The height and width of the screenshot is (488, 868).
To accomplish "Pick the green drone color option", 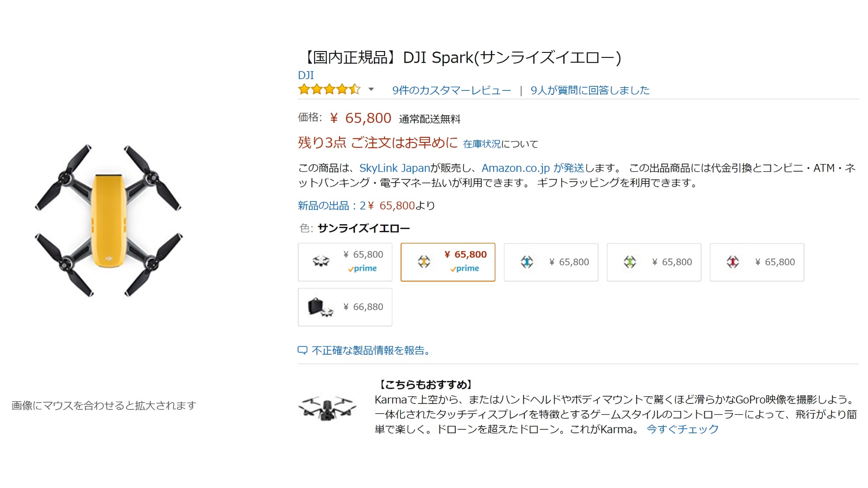I will [x=654, y=262].
